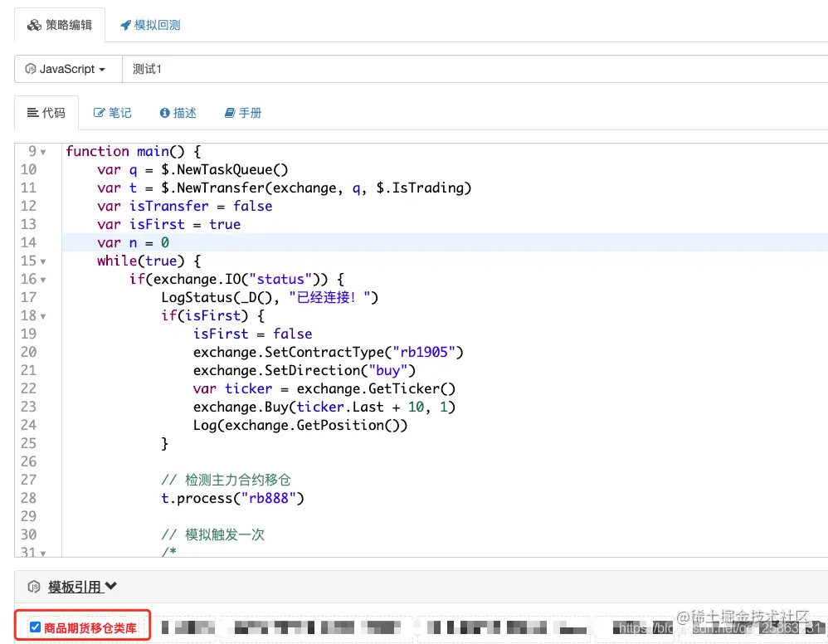Open the 手册 tab

tap(243, 113)
